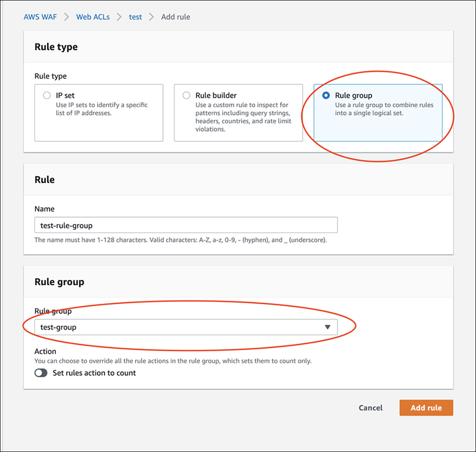Click Add rule in the breadcrumb trail
The image size is (476, 452).
[x=176, y=17]
